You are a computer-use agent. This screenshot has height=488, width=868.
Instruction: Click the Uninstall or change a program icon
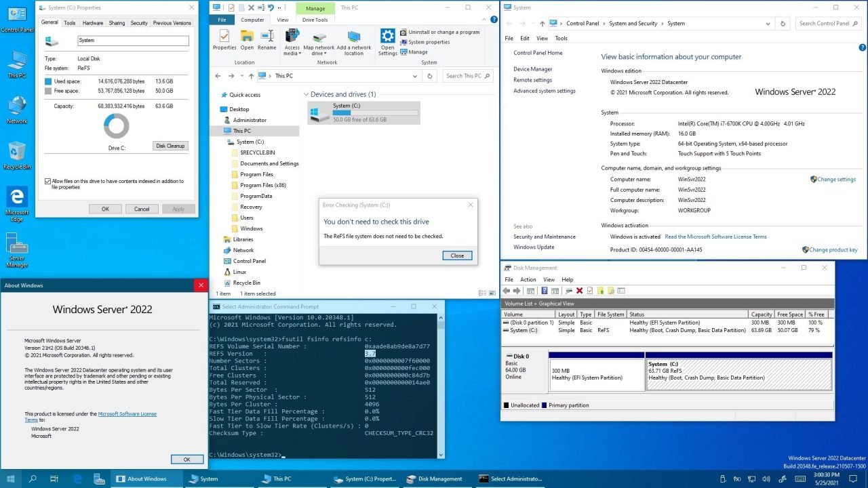(442, 31)
